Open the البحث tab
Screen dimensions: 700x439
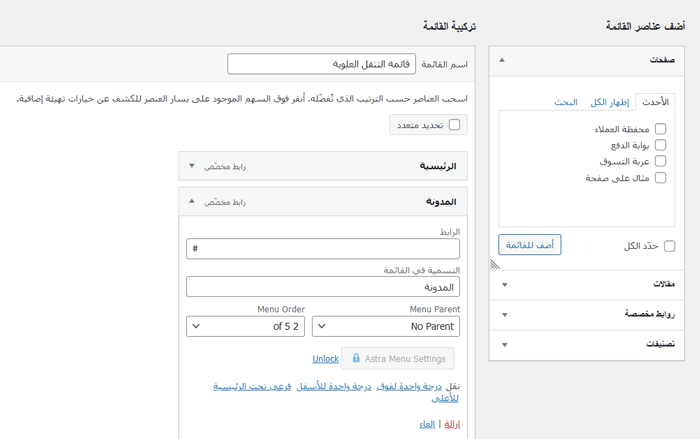click(566, 102)
